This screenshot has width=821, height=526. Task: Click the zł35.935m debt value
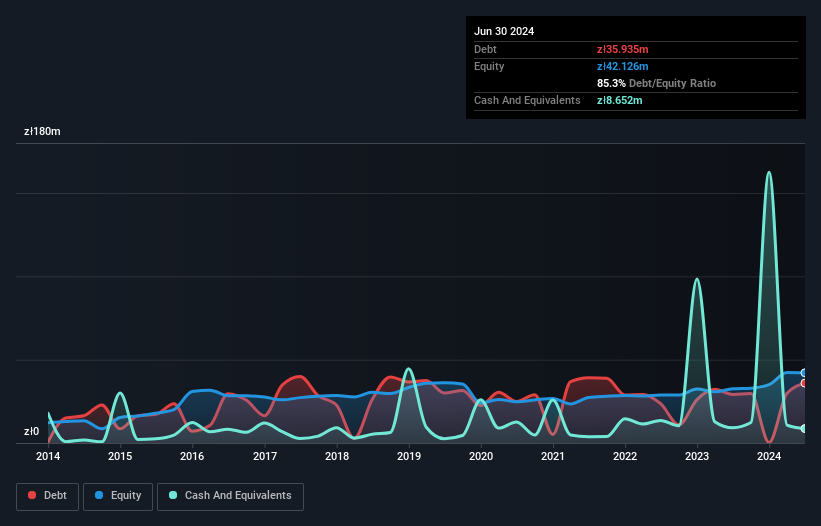[x=623, y=49]
